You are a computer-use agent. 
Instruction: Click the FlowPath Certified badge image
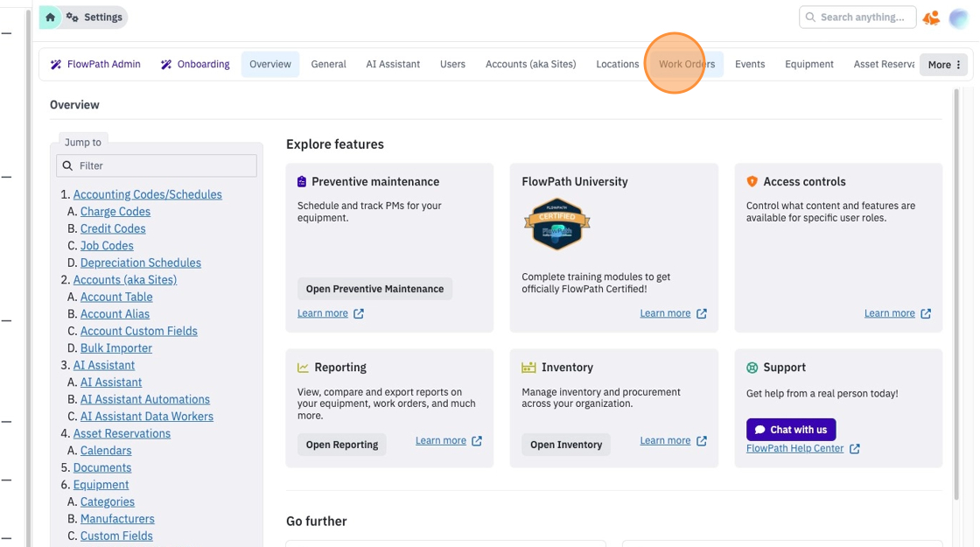(x=556, y=224)
